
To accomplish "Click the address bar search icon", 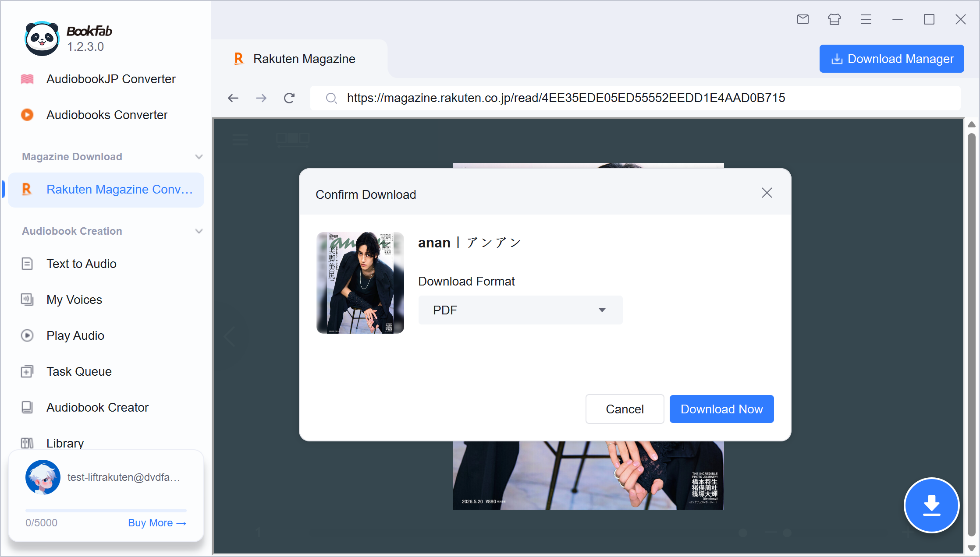I will pos(331,98).
